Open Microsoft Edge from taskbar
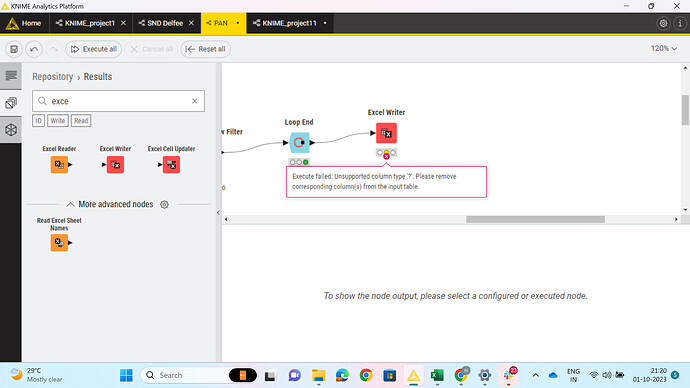Viewport: 690px width, 388px height. (342, 375)
